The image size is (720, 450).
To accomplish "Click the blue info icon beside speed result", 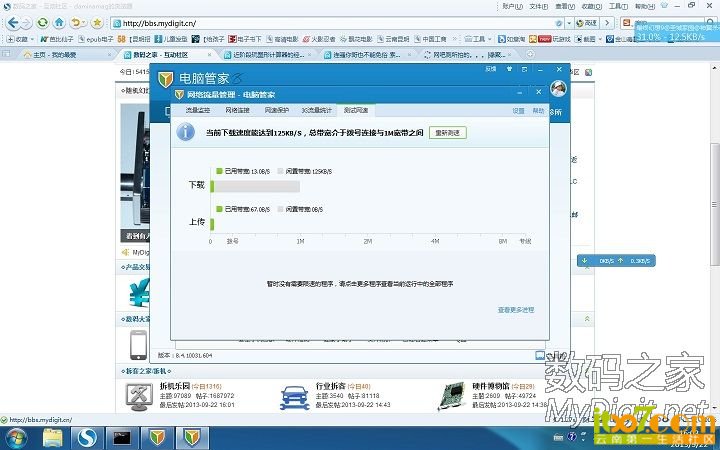I will pos(186,132).
